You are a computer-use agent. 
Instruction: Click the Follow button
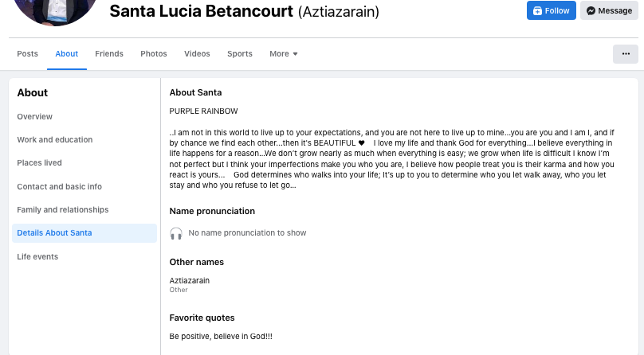(552, 10)
